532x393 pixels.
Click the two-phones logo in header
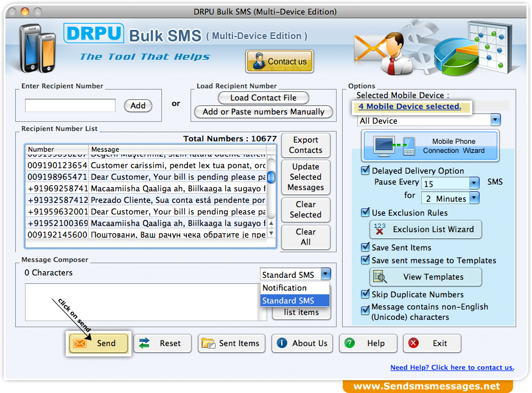(37, 48)
